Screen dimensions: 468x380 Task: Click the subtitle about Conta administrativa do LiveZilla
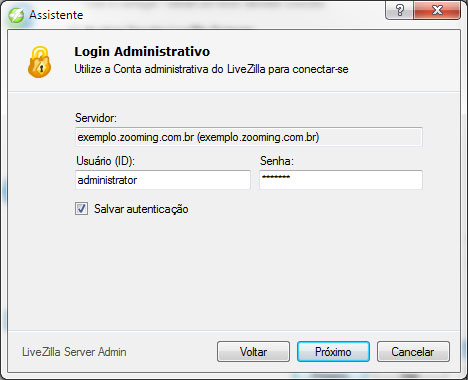point(211,69)
